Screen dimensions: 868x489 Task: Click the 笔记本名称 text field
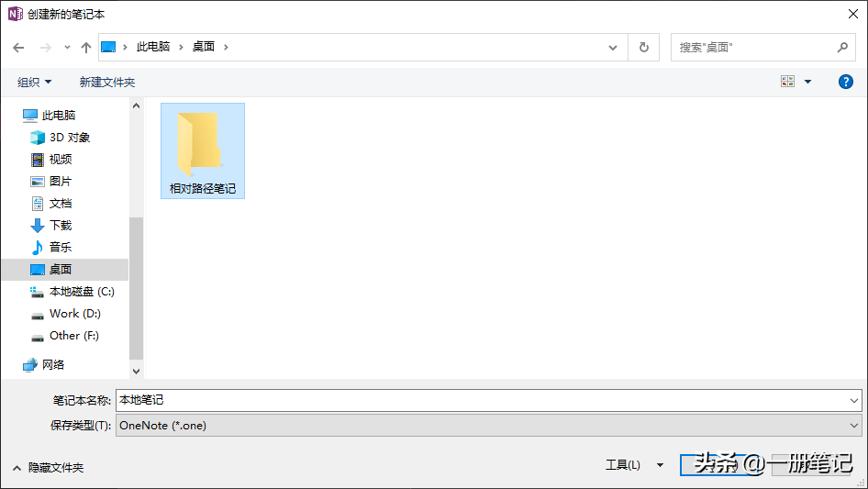click(482, 400)
